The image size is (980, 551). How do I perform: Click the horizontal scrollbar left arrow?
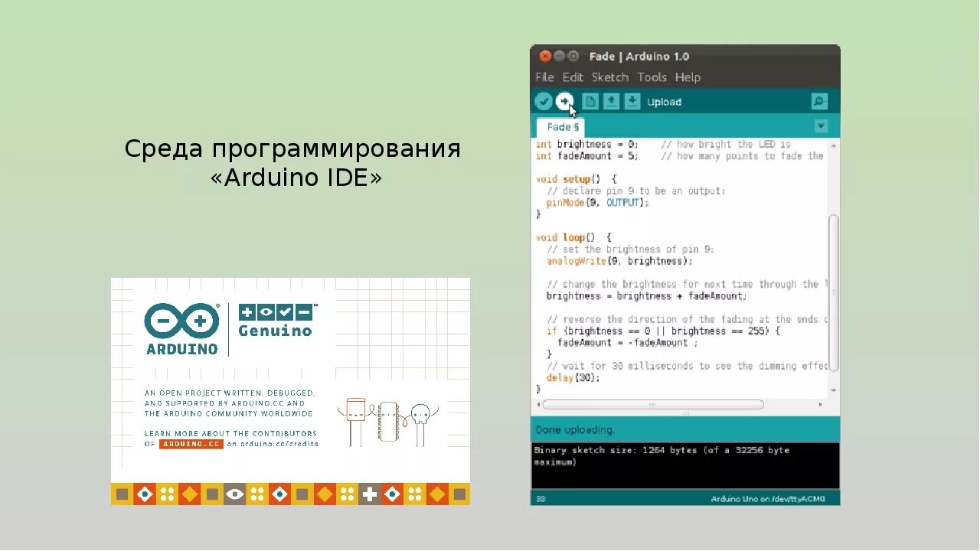pyautogui.click(x=537, y=404)
